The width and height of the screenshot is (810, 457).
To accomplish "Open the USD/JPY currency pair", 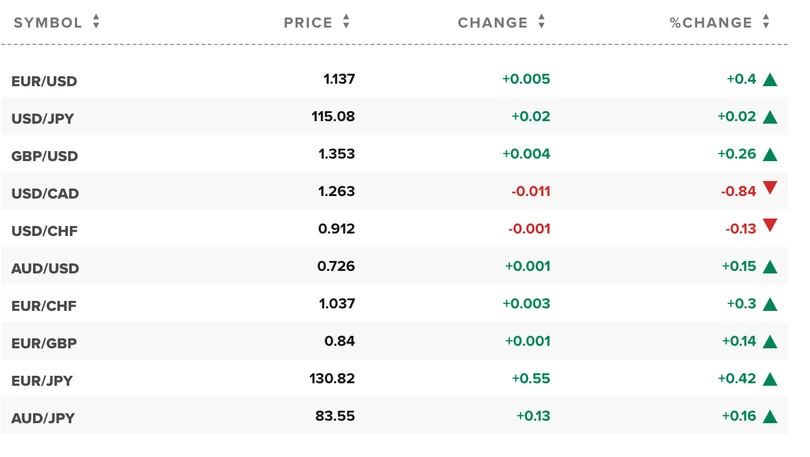I will pos(43,118).
